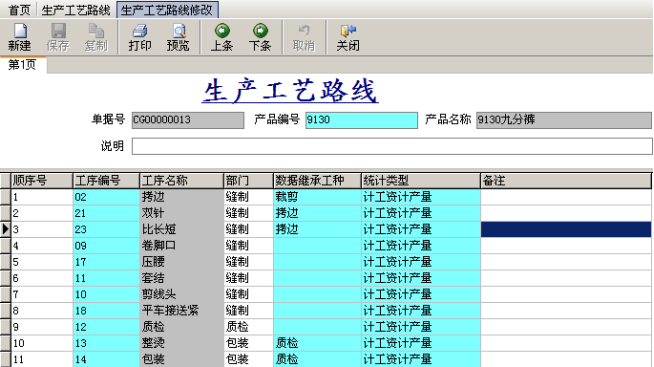
Task: Click the 统计类型 column header
Action: (x=421, y=181)
